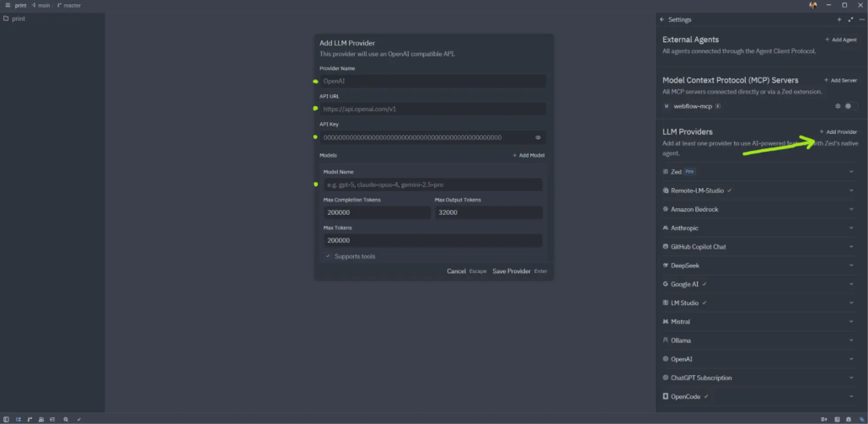
Task: Select the print folder tree row
Action: coord(52,19)
